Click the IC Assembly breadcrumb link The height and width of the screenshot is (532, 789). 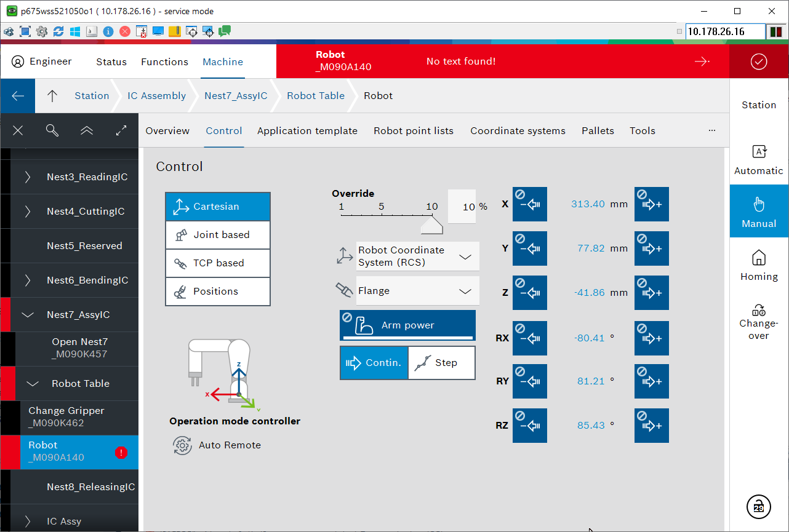156,96
